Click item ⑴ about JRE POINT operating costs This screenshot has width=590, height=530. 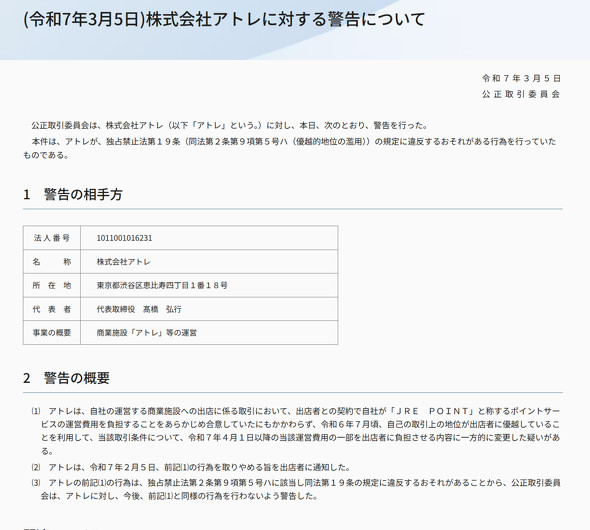tap(296, 431)
